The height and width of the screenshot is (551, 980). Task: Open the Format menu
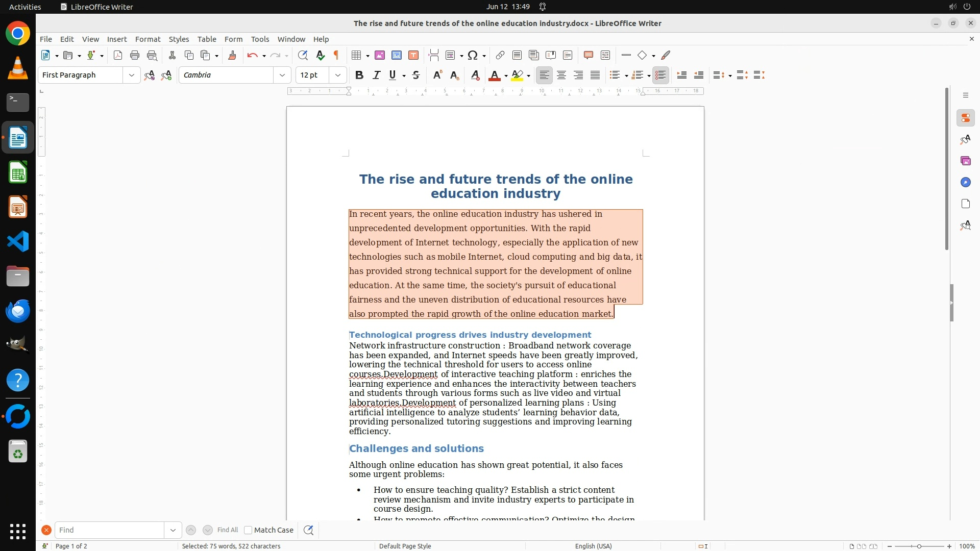(148, 39)
